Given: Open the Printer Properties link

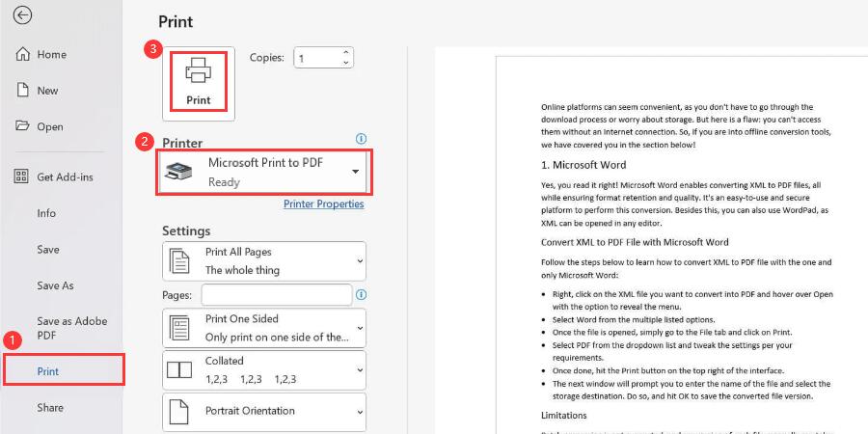Looking at the screenshot, I should click(x=324, y=203).
